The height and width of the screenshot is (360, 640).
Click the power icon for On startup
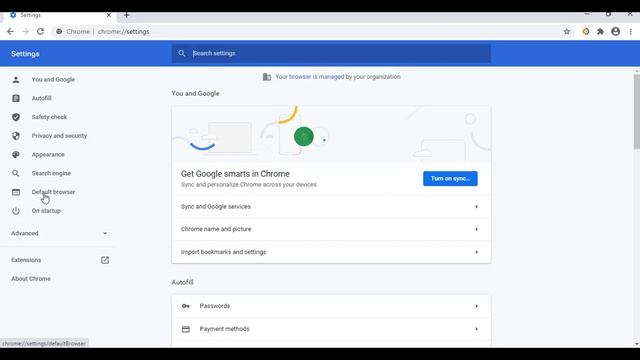pos(16,211)
